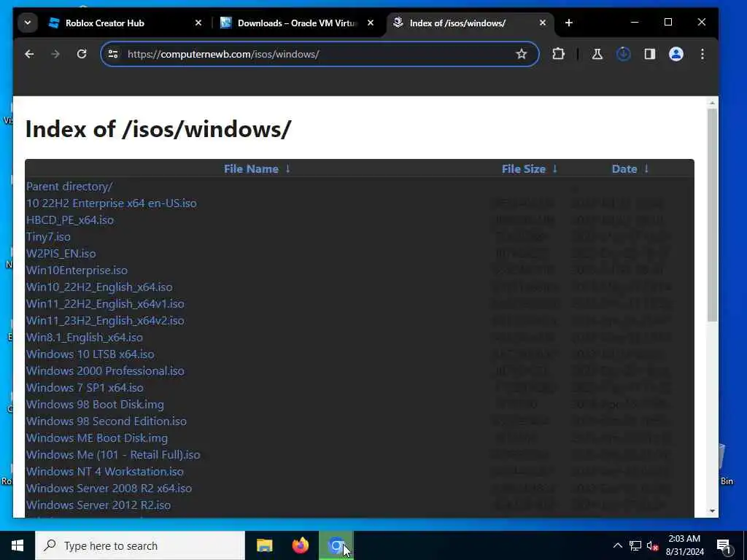Open Chrome three-dot menu
The height and width of the screenshot is (560, 747).
(703, 54)
